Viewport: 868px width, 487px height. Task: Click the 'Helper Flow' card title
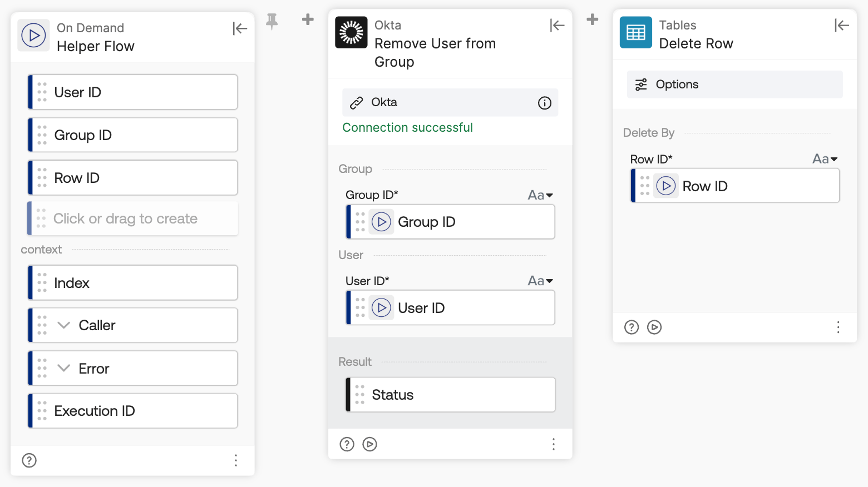point(96,47)
